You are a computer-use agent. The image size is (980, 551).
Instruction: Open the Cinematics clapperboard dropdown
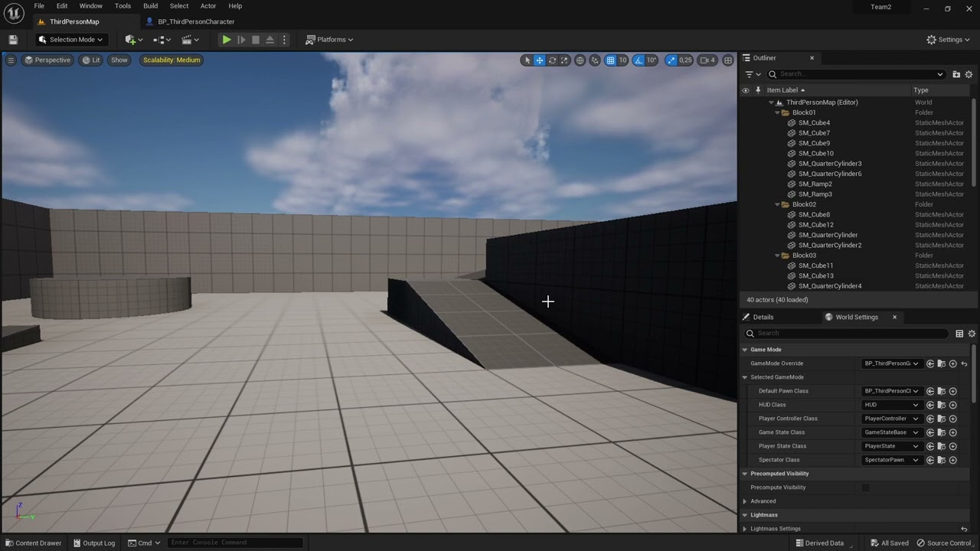190,40
